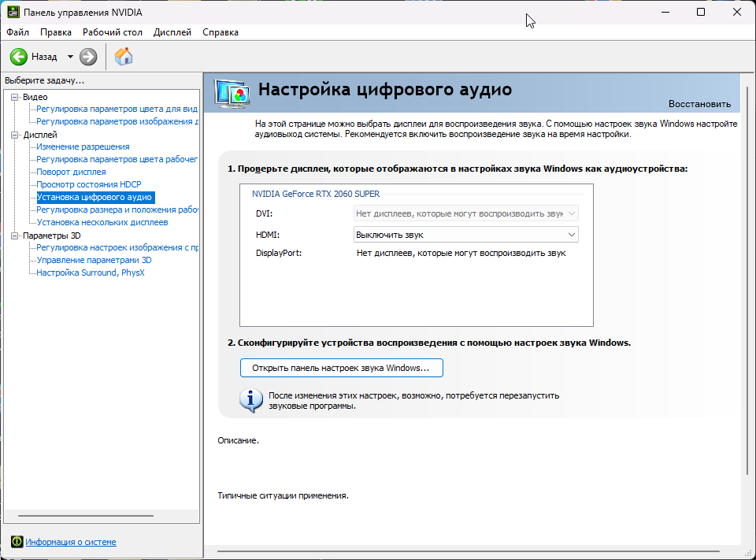This screenshot has height=560, width=756.
Task: Click the Home icon in toolbar
Action: (x=124, y=57)
